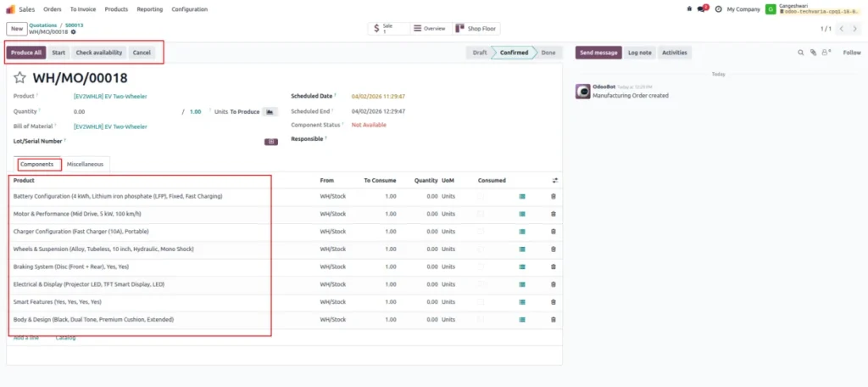868x387 pixels.
Task: Click the Produce All button
Action: tap(26, 53)
